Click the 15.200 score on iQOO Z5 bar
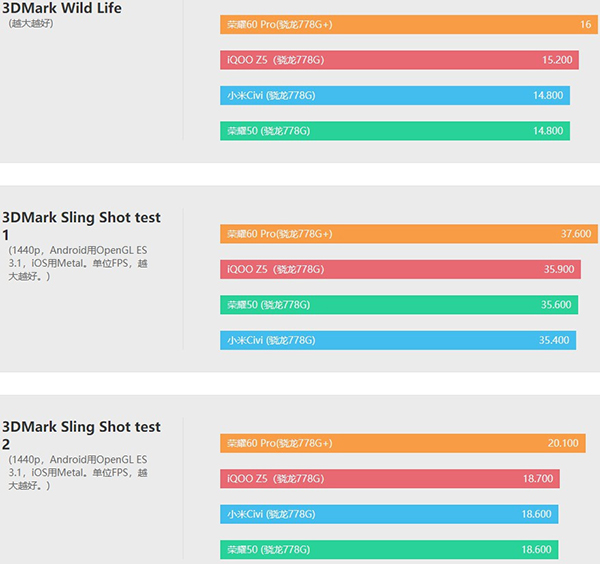Screen dimensions: 600x564 (x=557, y=60)
